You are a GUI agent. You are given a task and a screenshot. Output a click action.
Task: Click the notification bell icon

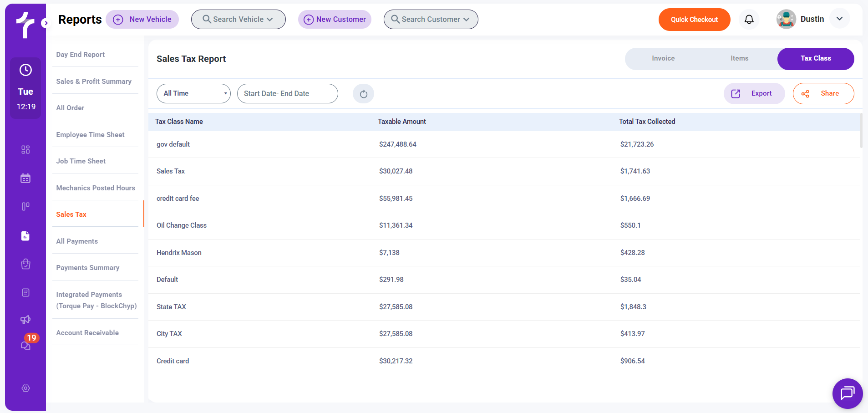[x=749, y=20]
